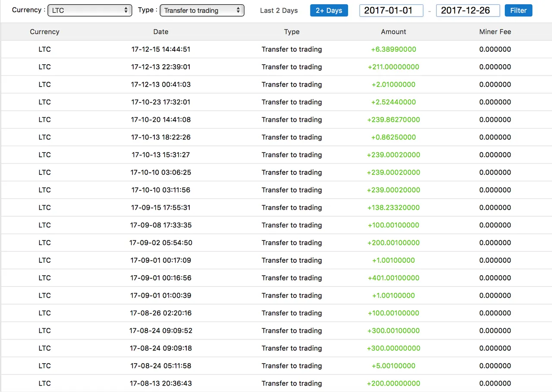Select date 17-10-10 03:11:56
The width and height of the screenshot is (552, 392).
pos(161,190)
